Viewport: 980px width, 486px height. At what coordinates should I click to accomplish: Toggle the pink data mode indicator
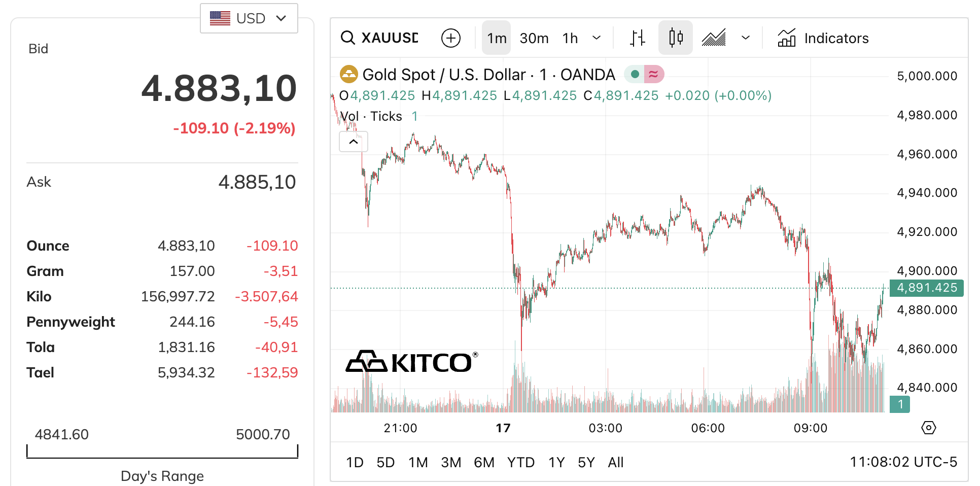click(x=653, y=75)
